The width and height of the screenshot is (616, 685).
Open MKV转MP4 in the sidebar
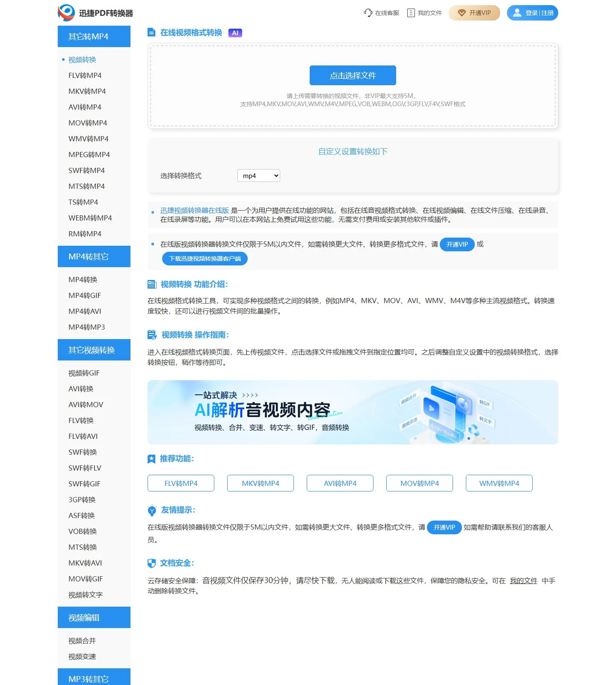[87, 91]
